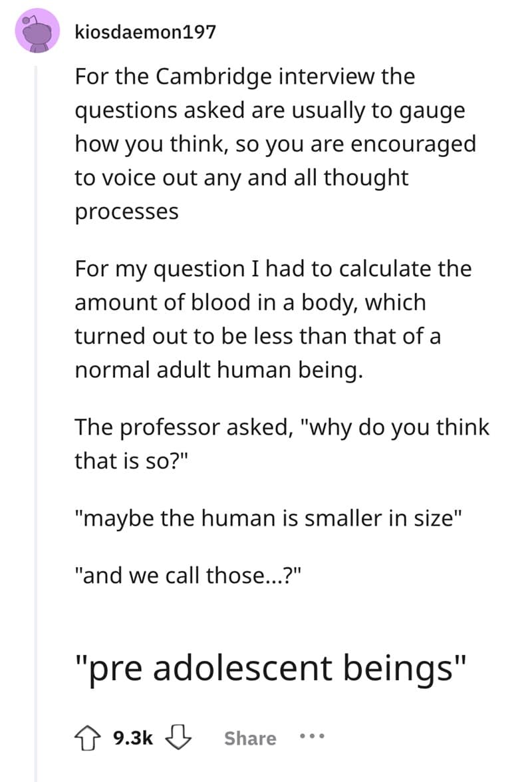Click the word "Cambridge" in the first paragraph
This screenshot has height=782, width=532.
tap(205, 76)
